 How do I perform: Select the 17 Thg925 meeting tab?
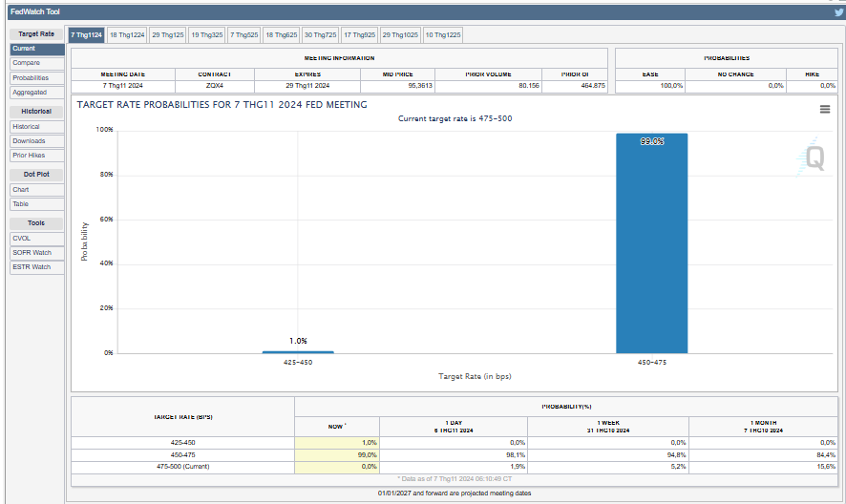(x=360, y=34)
